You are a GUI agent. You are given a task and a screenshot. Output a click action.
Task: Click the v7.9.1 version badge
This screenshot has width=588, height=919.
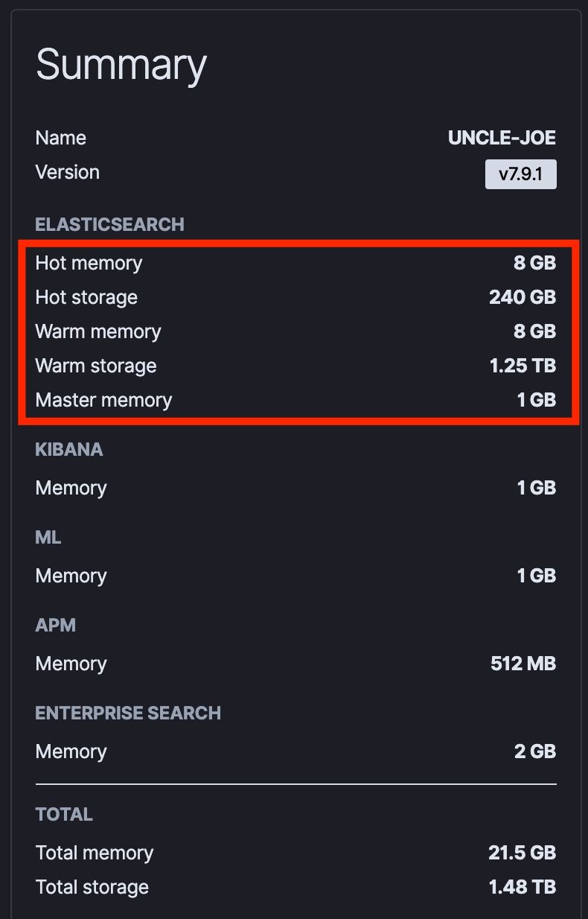point(520,174)
